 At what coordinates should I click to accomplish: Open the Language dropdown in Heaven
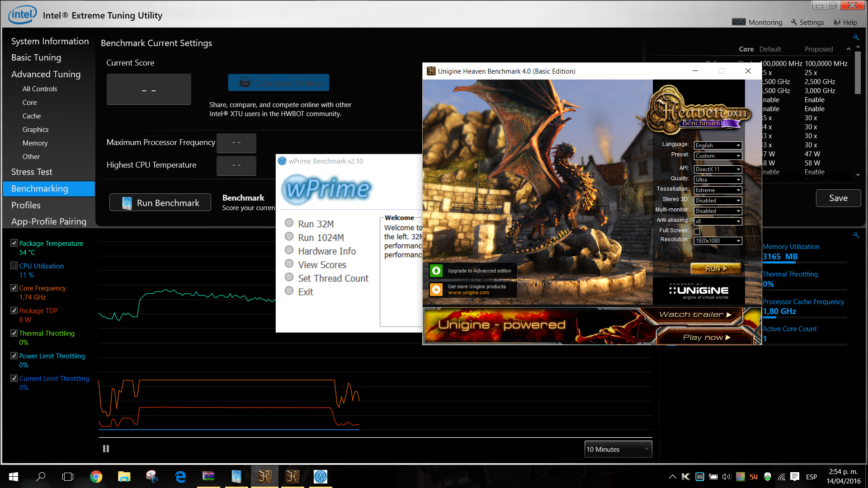pyautogui.click(x=718, y=145)
